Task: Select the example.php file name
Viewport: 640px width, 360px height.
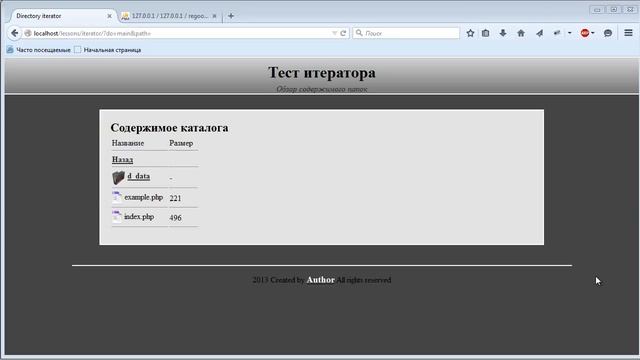Action: 144,197
